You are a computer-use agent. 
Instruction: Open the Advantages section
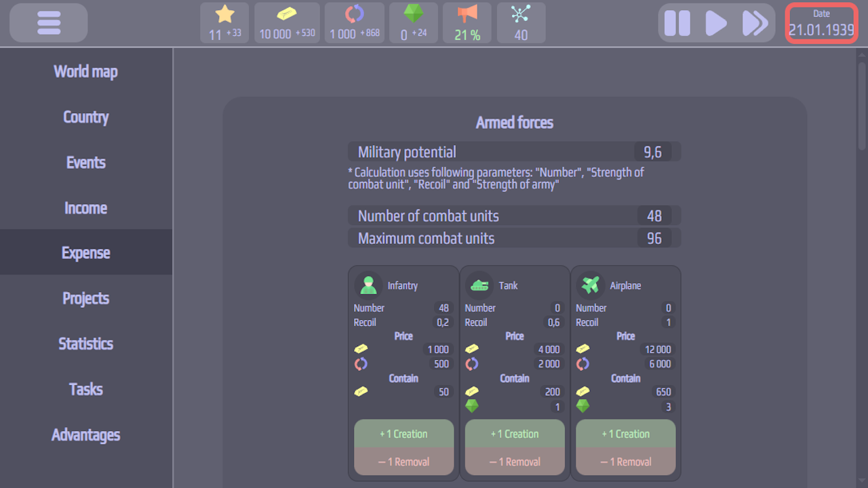(85, 434)
